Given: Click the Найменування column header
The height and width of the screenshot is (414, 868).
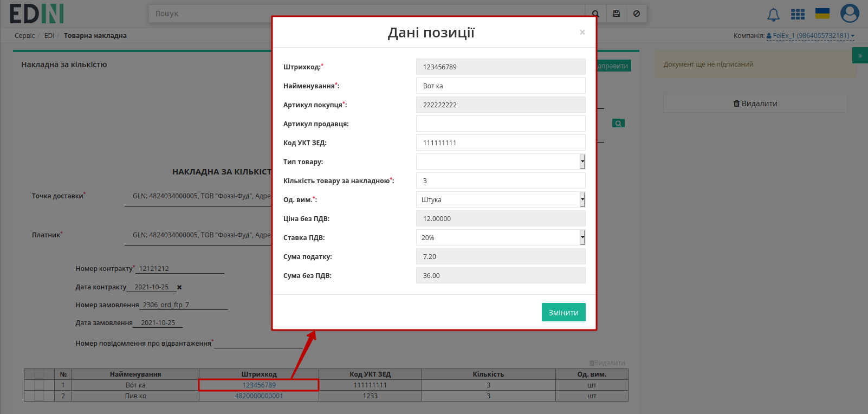Looking at the screenshot, I should [x=135, y=374].
